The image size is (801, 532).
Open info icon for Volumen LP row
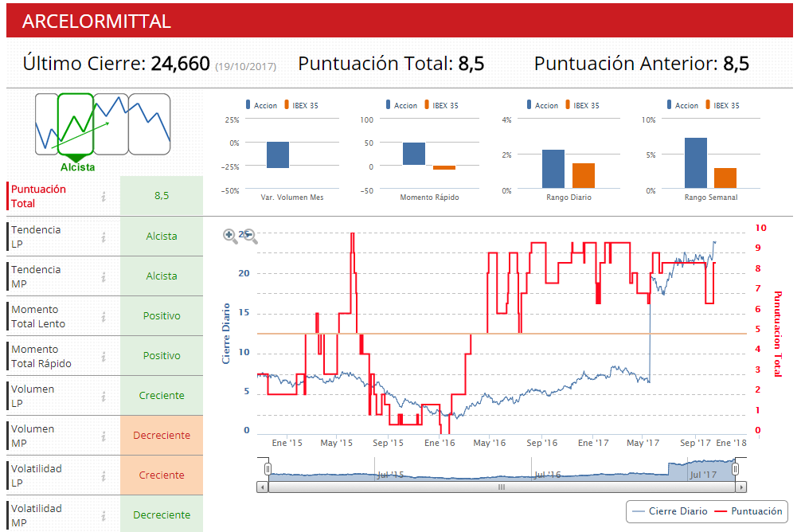click(x=104, y=396)
